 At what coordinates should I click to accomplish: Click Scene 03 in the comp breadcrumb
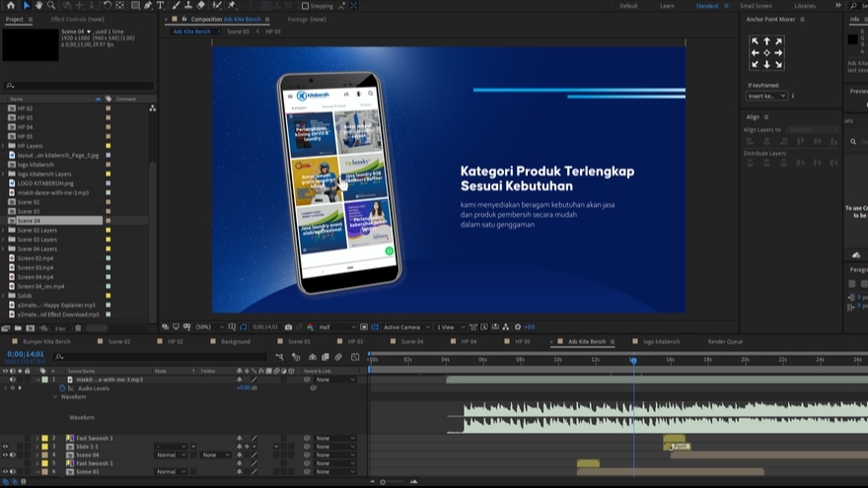point(238,32)
